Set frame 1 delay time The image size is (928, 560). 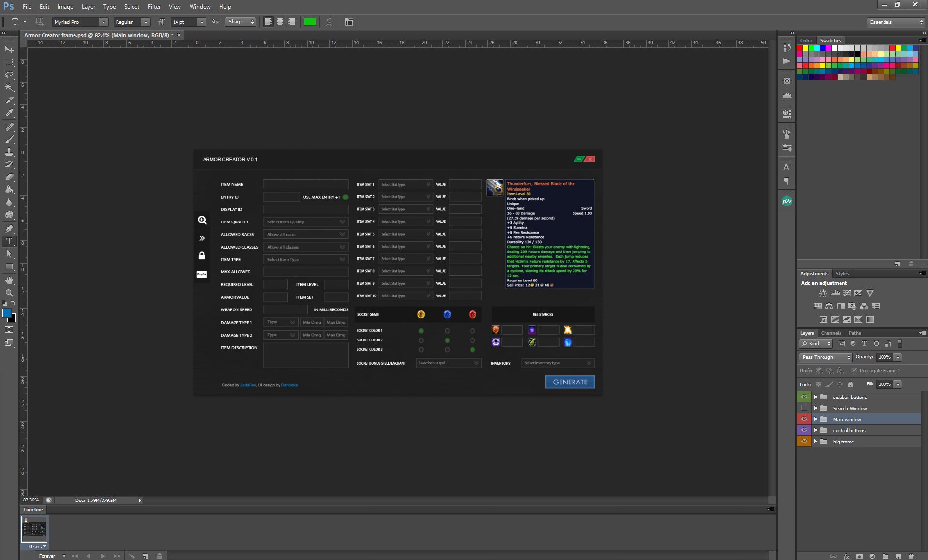(x=38, y=547)
